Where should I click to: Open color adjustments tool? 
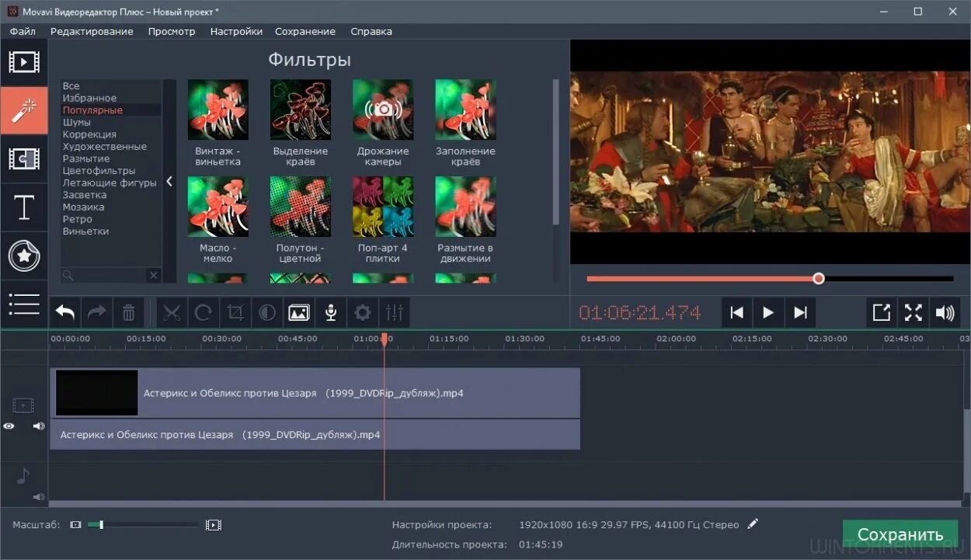pyautogui.click(x=267, y=313)
